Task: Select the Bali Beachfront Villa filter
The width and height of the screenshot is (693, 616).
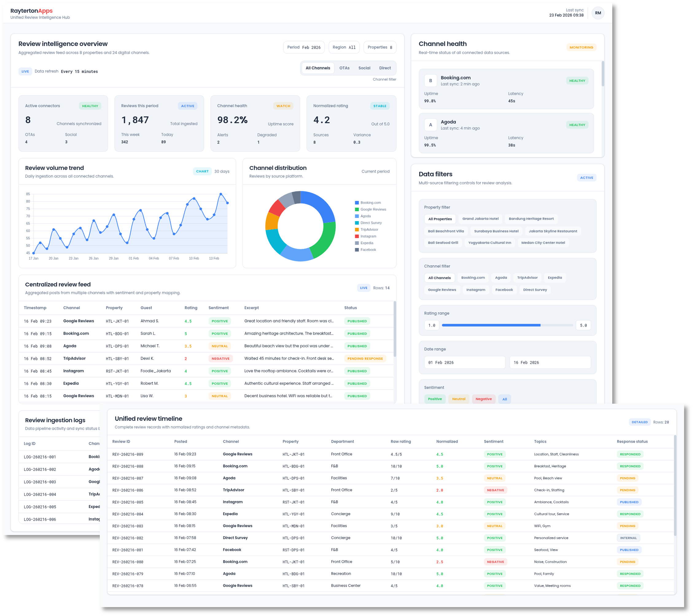Action: pos(446,231)
